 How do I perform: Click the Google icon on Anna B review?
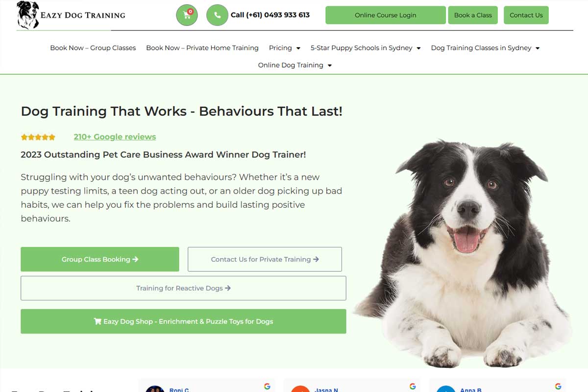pos(558,386)
